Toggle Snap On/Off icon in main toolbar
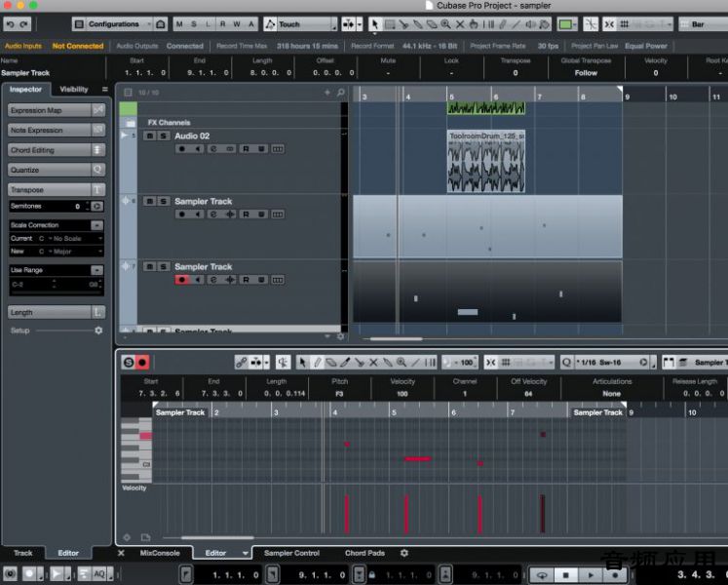 tap(609, 24)
